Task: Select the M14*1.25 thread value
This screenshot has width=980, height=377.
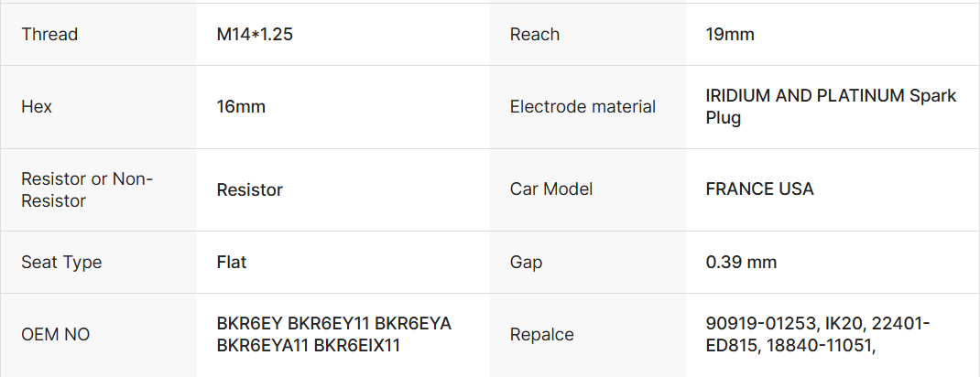Action: pyautogui.click(x=255, y=35)
